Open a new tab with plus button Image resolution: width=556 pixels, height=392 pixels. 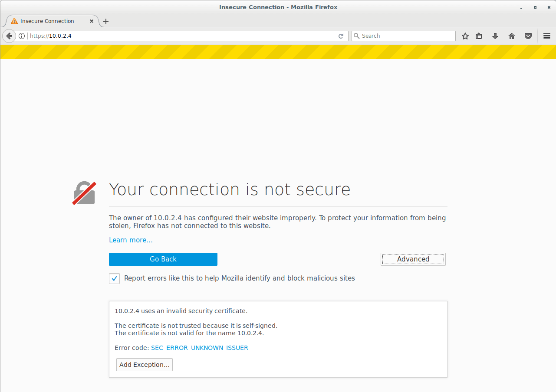click(x=106, y=21)
